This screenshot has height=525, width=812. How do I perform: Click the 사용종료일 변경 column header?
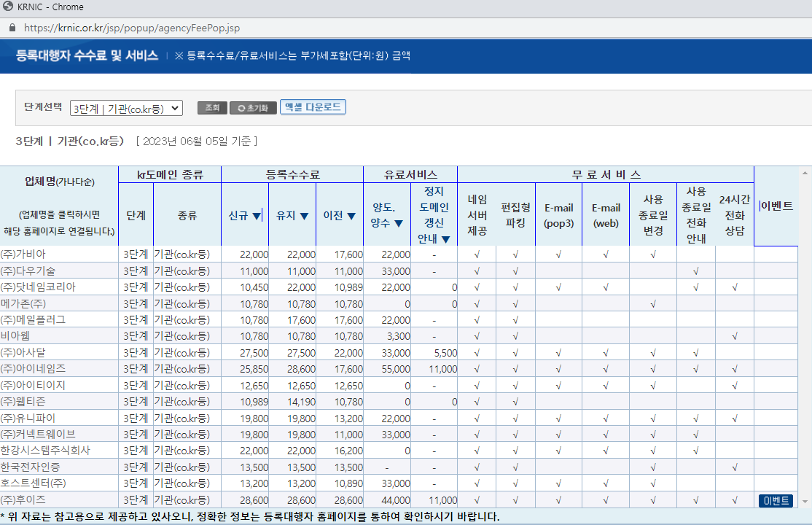[653, 214]
